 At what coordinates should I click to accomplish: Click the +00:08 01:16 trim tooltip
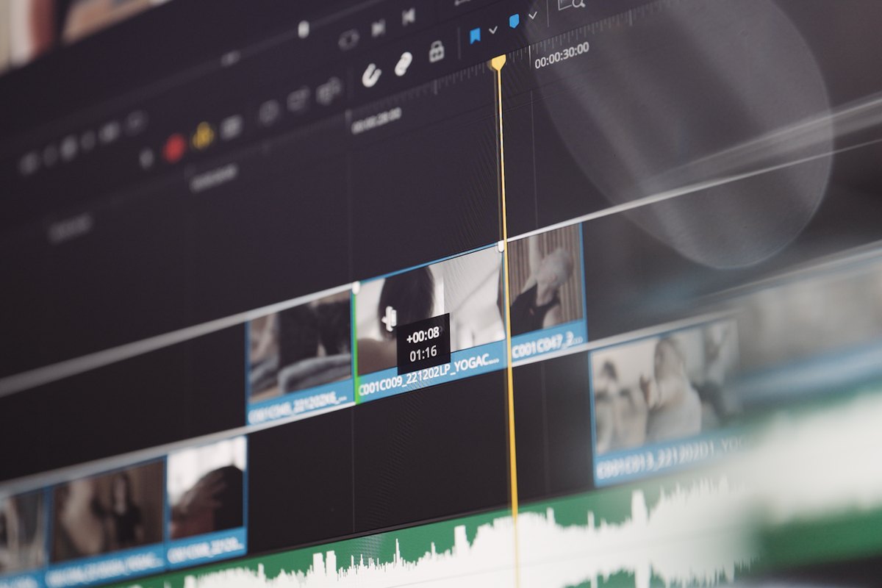click(x=423, y=343)
